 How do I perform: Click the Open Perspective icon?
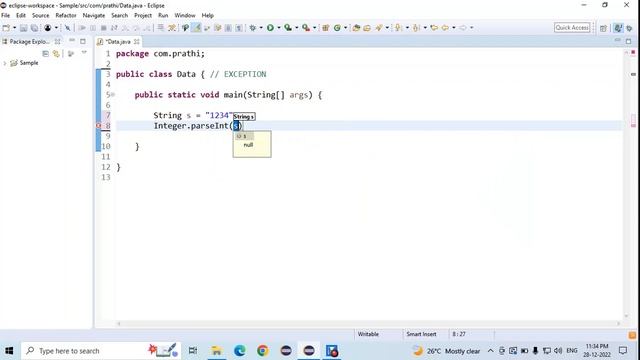point(603,28)
